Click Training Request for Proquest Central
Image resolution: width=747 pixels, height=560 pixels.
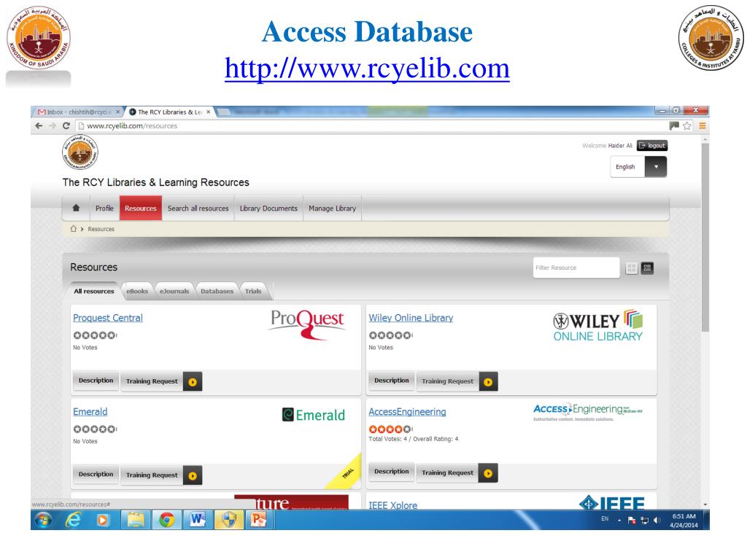152,381
